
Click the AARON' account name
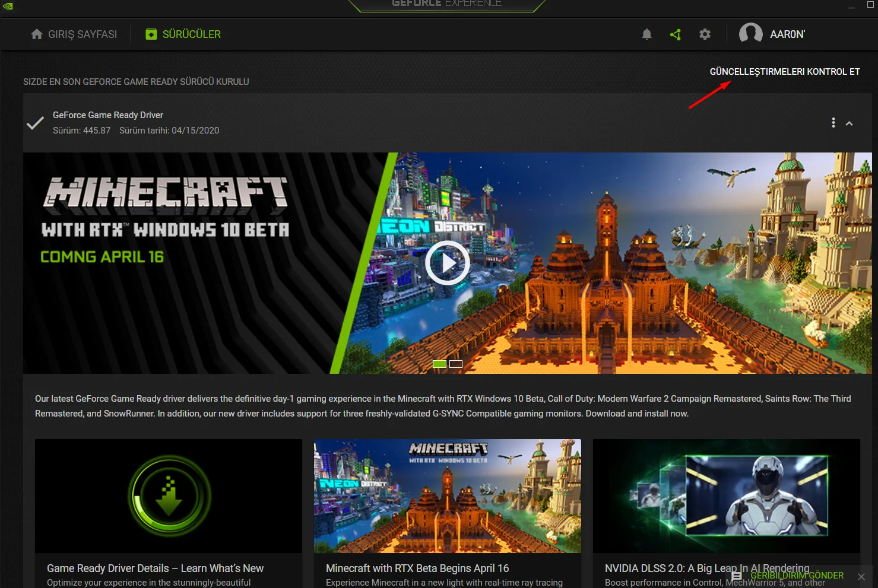[x=788, y=34]
